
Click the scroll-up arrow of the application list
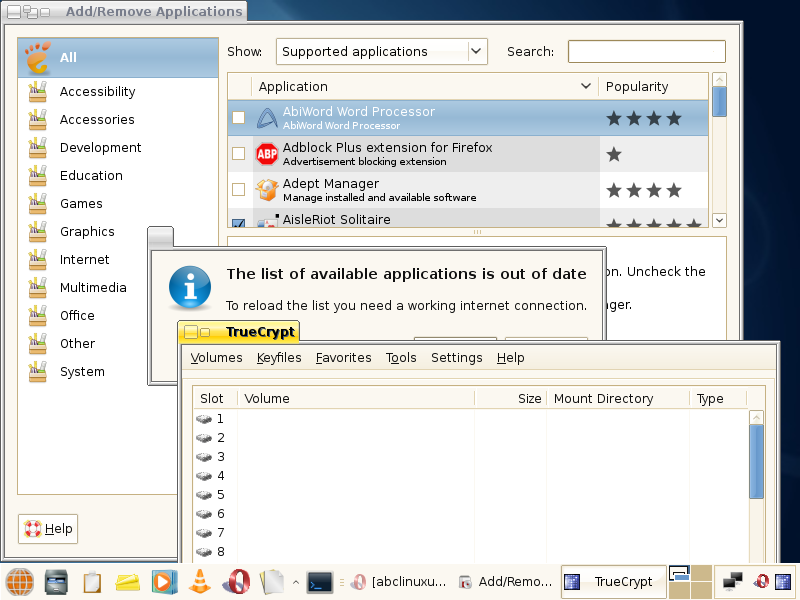719,80
